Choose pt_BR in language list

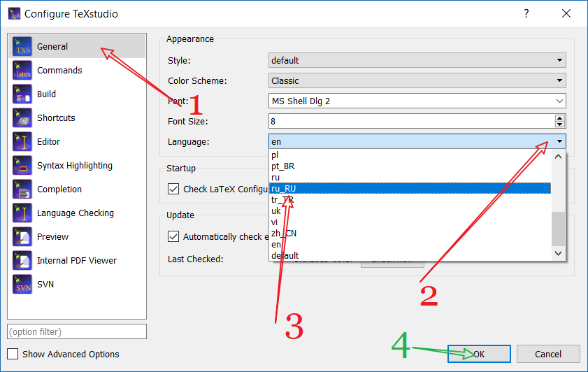410,166
